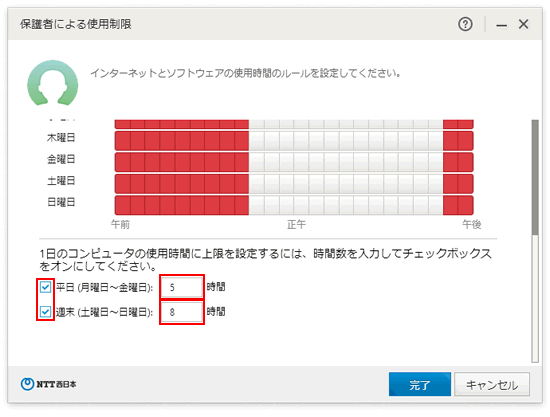
Task: Select last red evening block on 土曜日
Action: tap(466, 184)
